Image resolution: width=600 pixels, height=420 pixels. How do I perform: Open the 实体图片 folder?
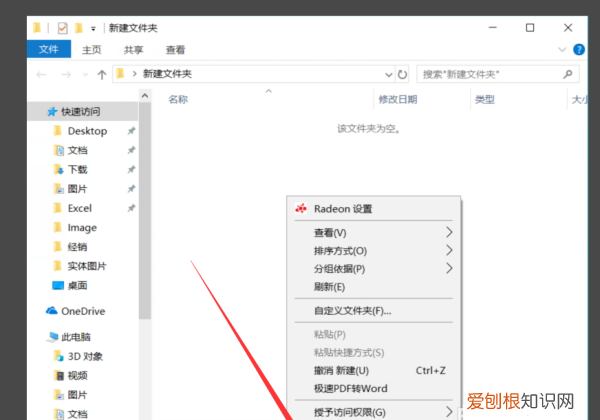87,266
